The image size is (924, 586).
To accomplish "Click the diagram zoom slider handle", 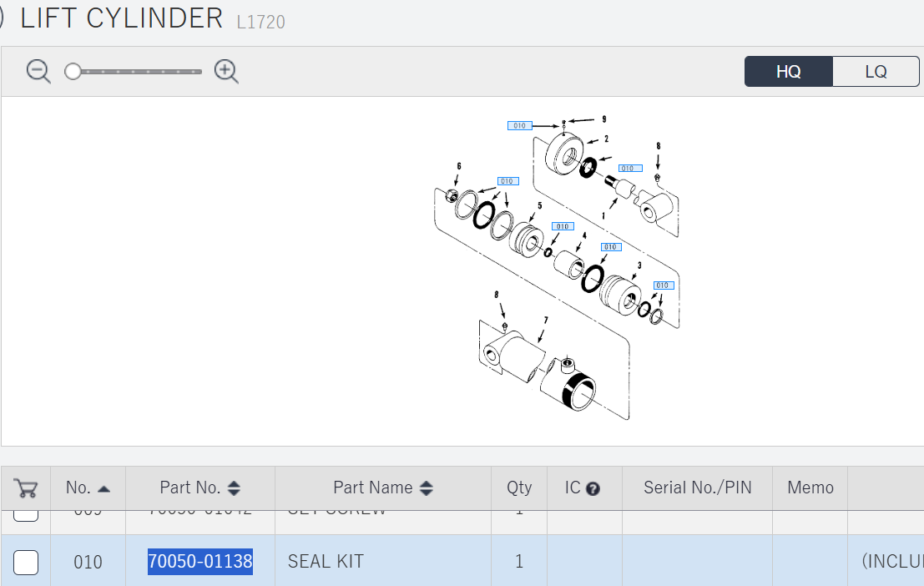I will (73, 71).
